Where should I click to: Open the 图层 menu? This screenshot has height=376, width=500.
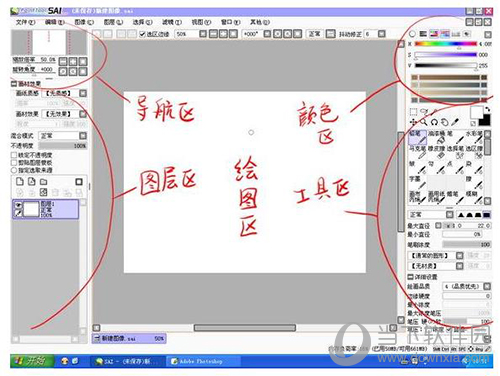point(113,22)
